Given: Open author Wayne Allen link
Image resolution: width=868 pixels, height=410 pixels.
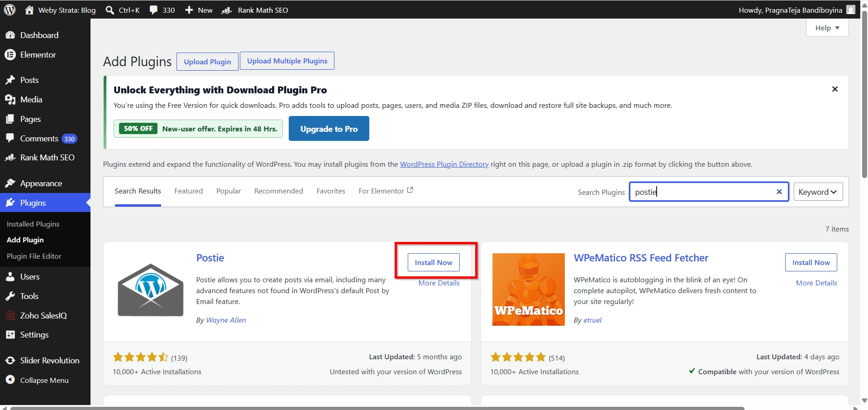Looking at the screenshot, I should [x=226, y=320].
